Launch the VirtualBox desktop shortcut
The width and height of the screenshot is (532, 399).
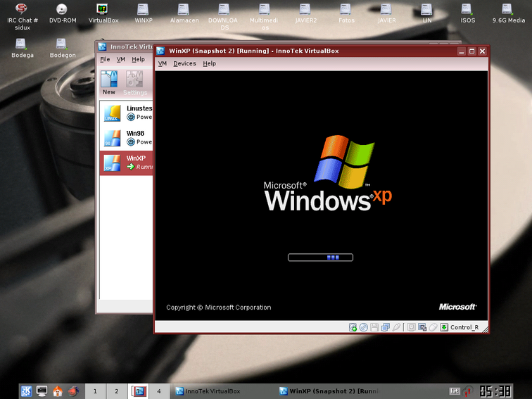point(103,13)
